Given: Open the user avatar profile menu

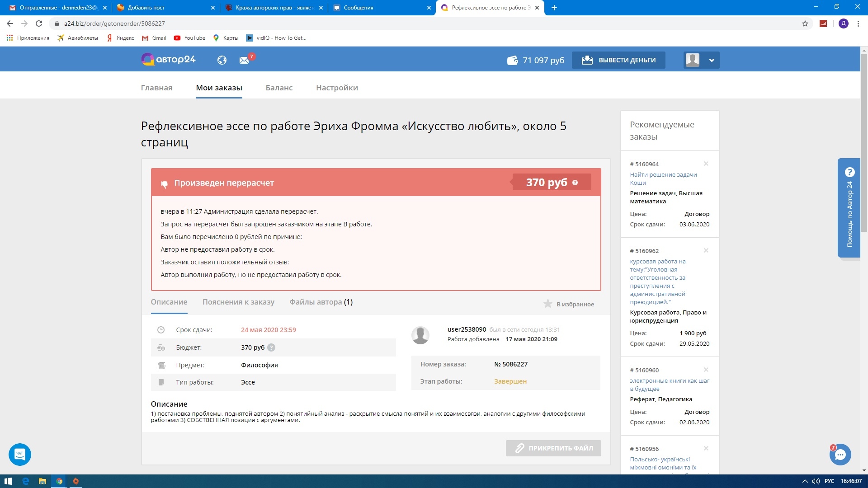Looking at the screenshot, I should [x=701, y=60].
